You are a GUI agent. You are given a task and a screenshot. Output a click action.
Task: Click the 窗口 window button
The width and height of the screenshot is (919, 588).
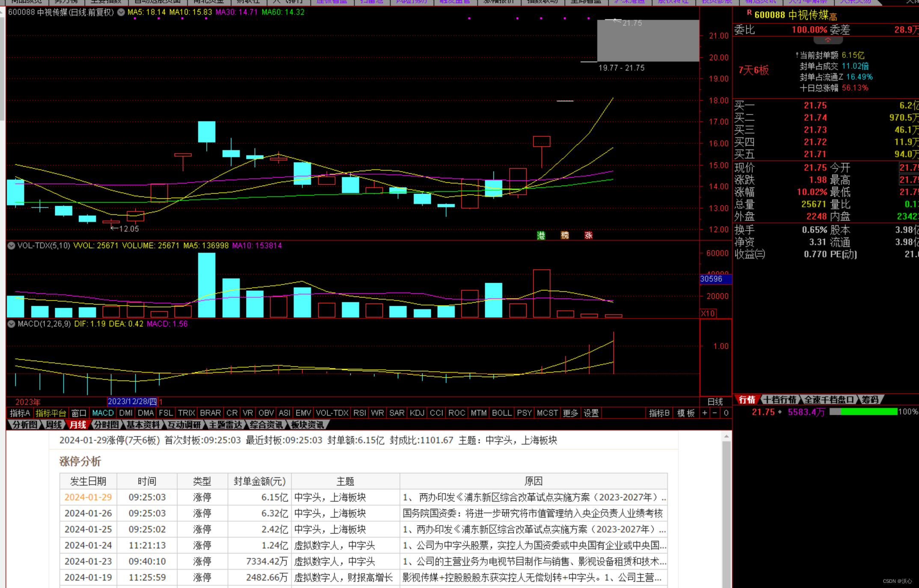79,413
